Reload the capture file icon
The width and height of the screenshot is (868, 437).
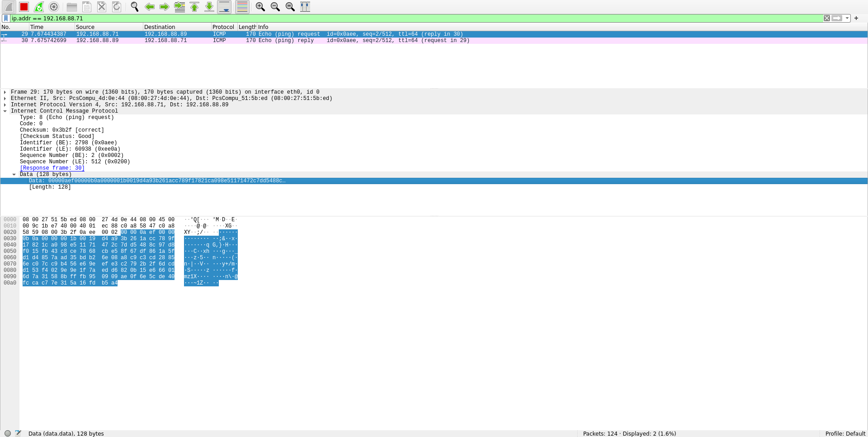117,7
